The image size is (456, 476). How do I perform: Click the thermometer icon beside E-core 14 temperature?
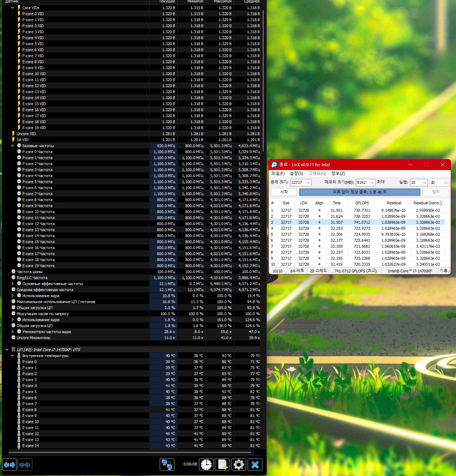pyautogui.click(x=19, y=445)
